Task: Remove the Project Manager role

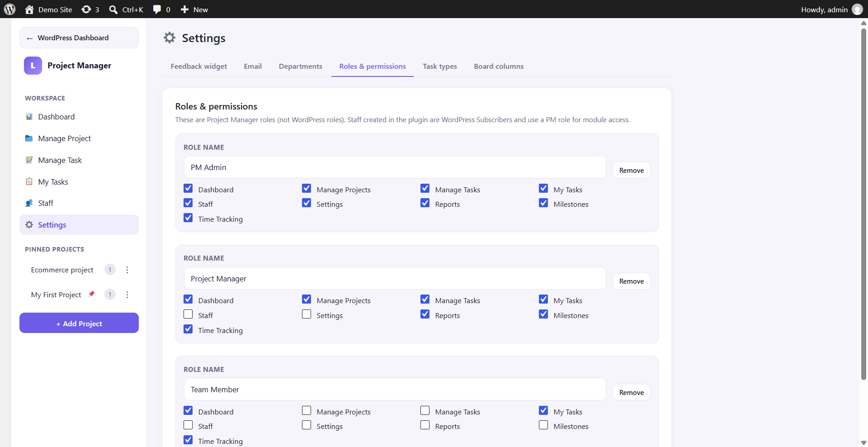Action: 631,281
